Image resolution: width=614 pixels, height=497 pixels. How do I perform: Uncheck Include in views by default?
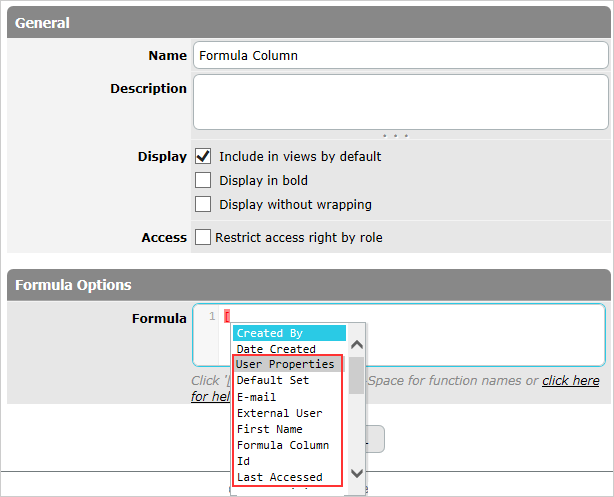tap(203, 156)
